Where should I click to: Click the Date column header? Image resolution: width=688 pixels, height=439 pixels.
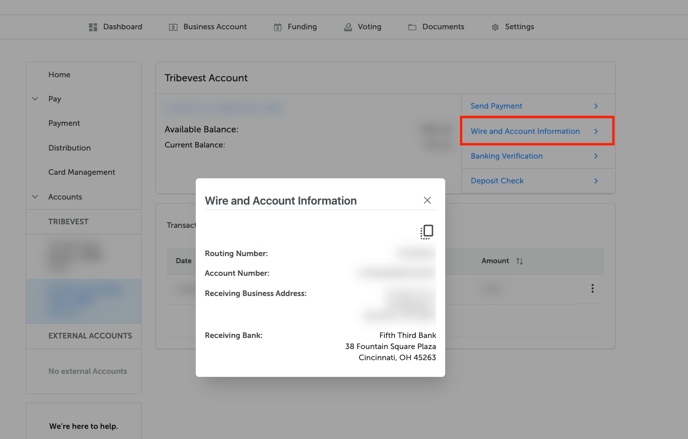click(183, 261)
